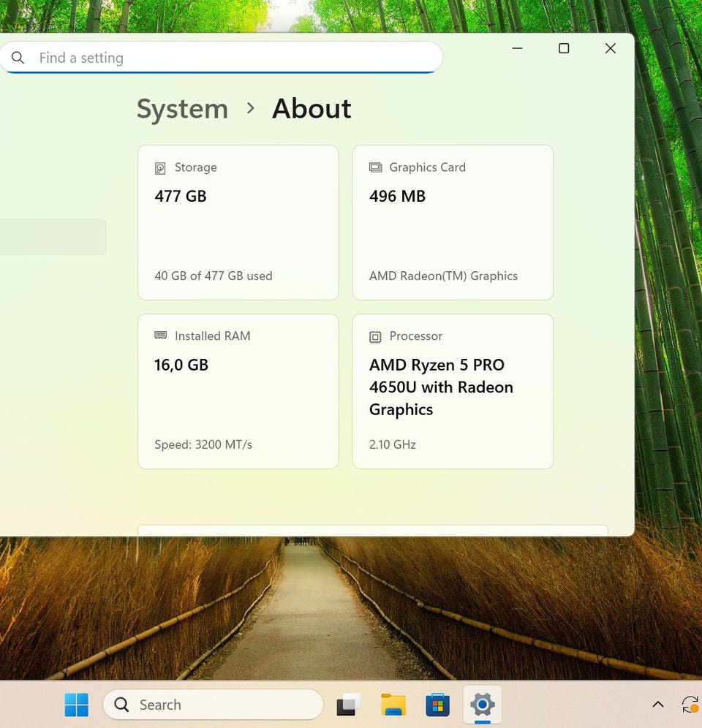Select the AMD Radeon Graphics card tile
Image resolution: width=702 pixels, height=728 pixels.
point(453,222)
